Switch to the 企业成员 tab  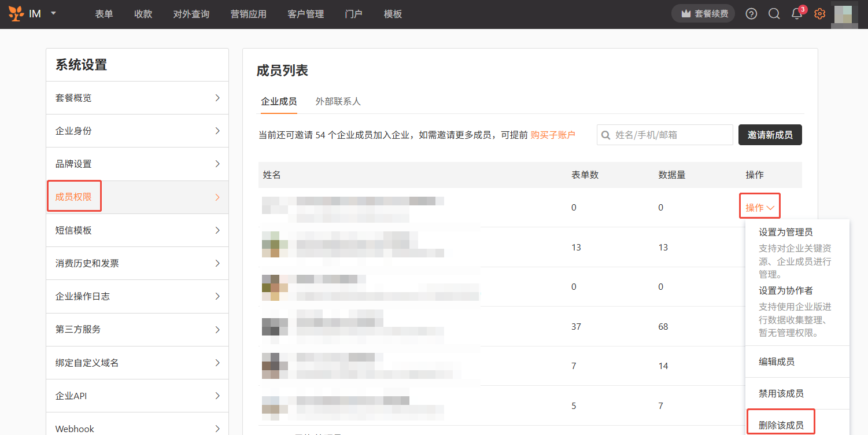pyautogui.click(x=279, y=101)
